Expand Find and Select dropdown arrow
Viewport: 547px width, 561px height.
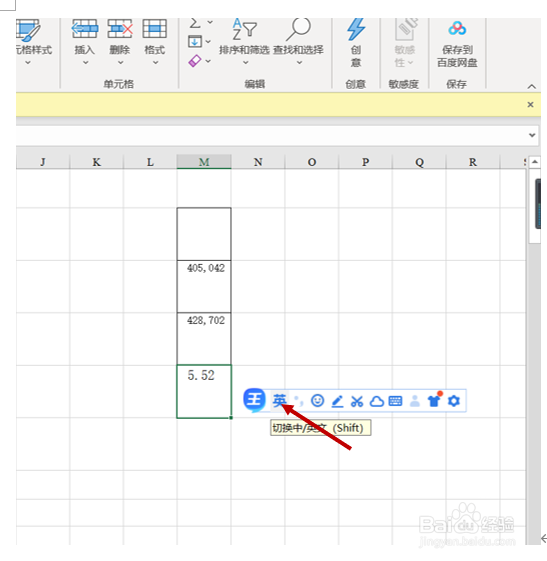tap(299, 63)
